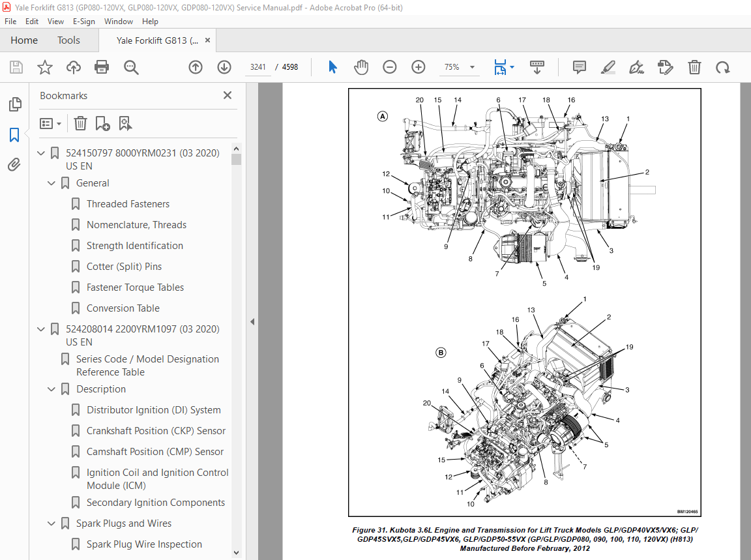Viewport: 751px width, 560px height.
Task: Select the Highlight text tool
Action: tap(608, 67)
